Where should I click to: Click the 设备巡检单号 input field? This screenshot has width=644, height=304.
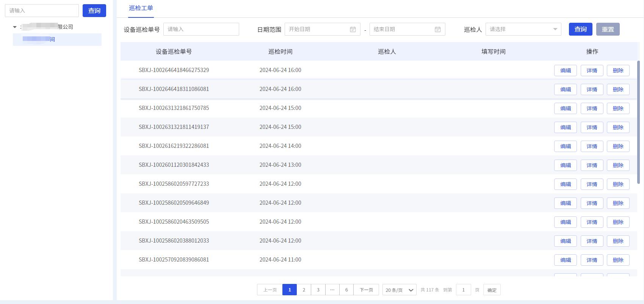[201, 29]
